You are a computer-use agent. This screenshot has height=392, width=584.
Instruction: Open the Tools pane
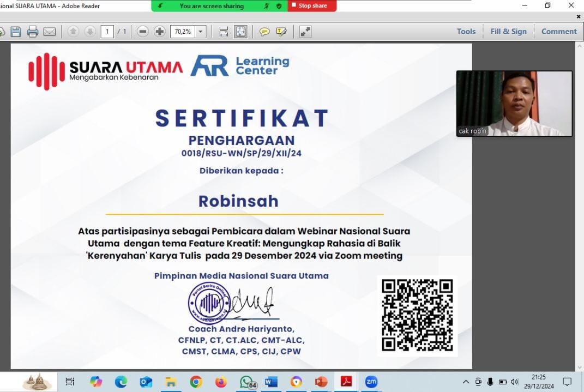point(466,32)
